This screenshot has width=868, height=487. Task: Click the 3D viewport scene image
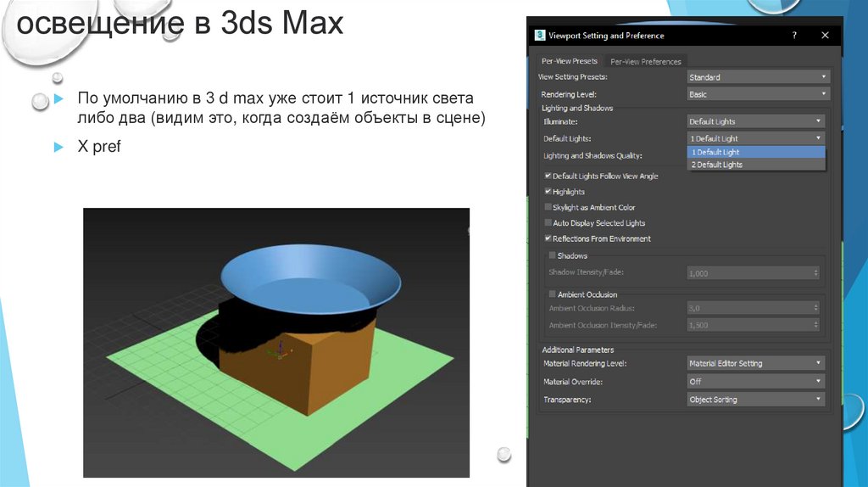276,343
